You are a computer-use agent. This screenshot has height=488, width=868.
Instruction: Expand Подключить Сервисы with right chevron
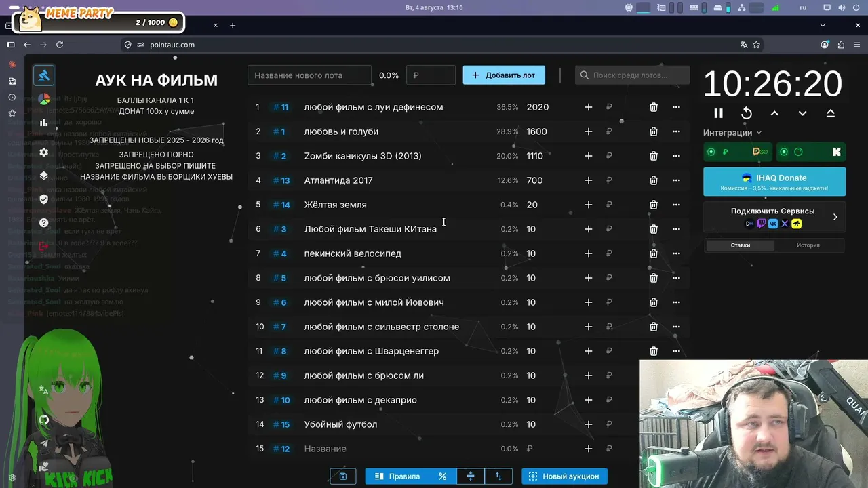pyautogui.click(x=835, y=217)
